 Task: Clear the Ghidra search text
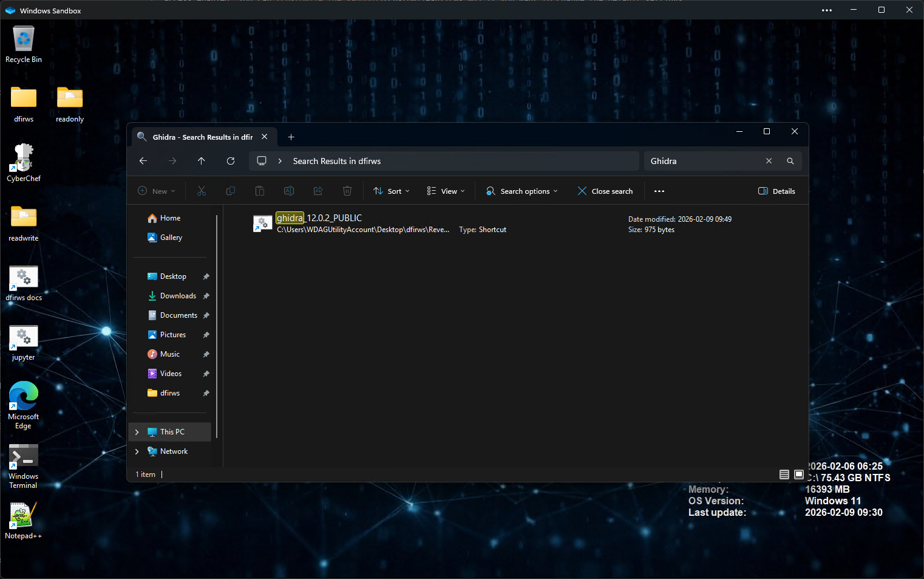coord(769,161)
